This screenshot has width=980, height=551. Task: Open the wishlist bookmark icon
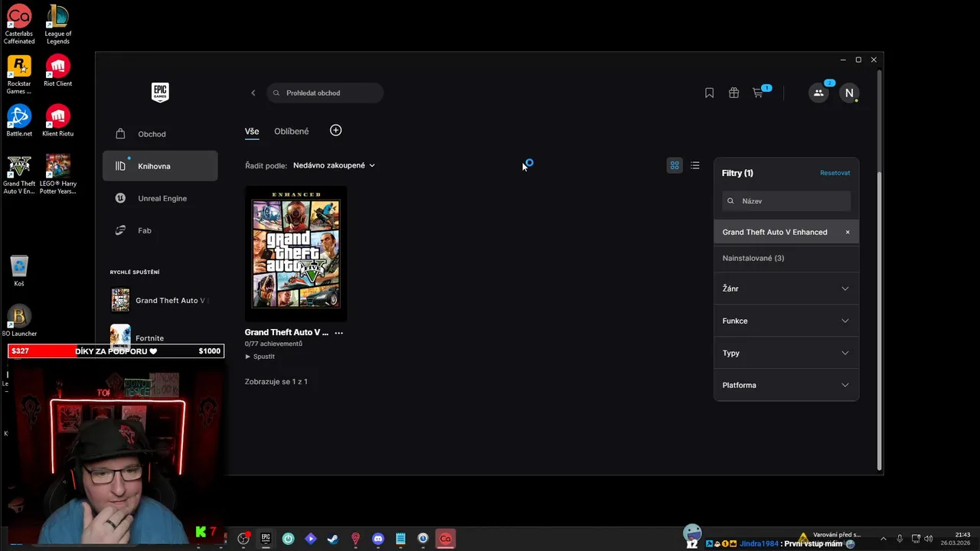709,93
